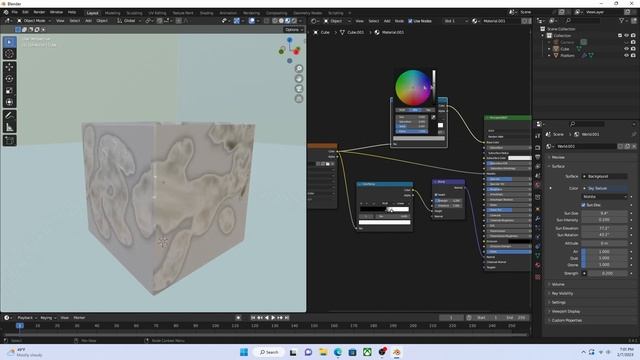Hide the Cube object in outliner

[x=627, y=49]
